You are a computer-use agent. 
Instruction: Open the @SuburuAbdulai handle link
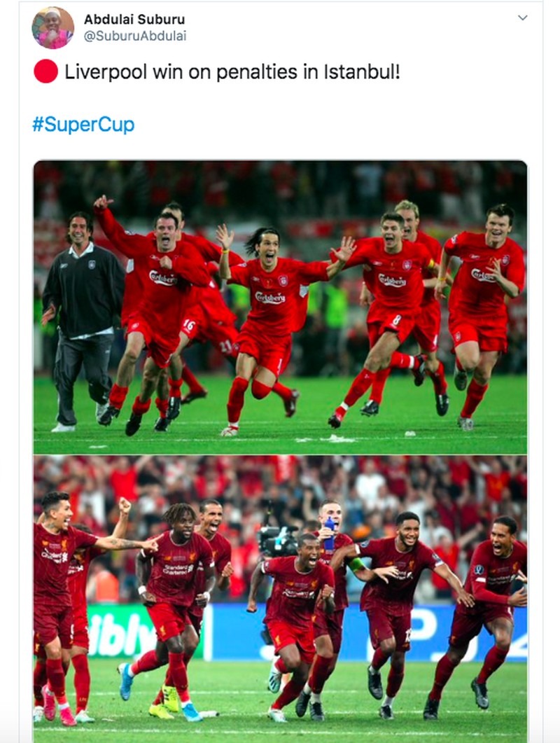click(135, 36)
